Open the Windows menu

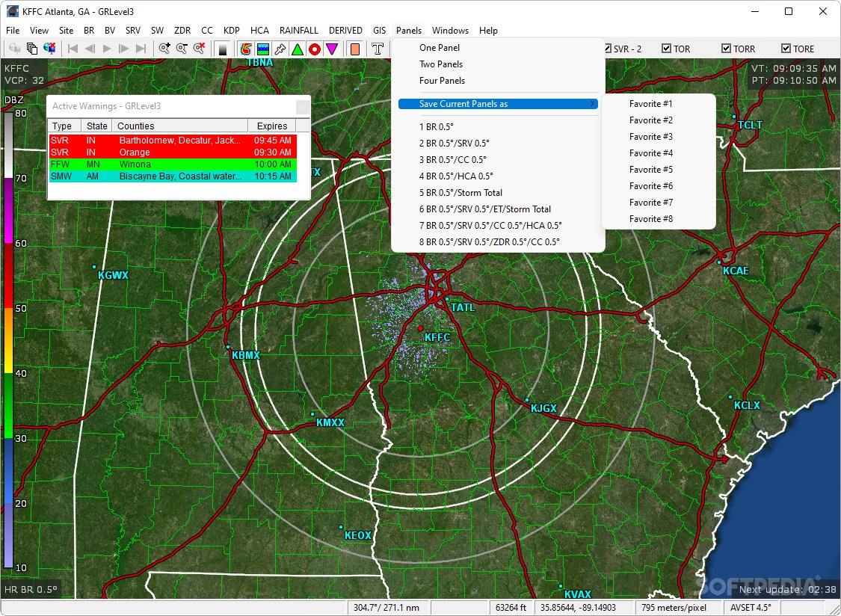tap(450, 31)
